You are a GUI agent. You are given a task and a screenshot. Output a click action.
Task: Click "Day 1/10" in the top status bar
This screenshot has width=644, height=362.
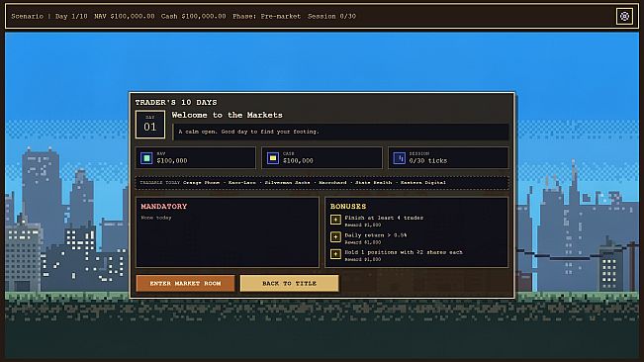[71, 17]
